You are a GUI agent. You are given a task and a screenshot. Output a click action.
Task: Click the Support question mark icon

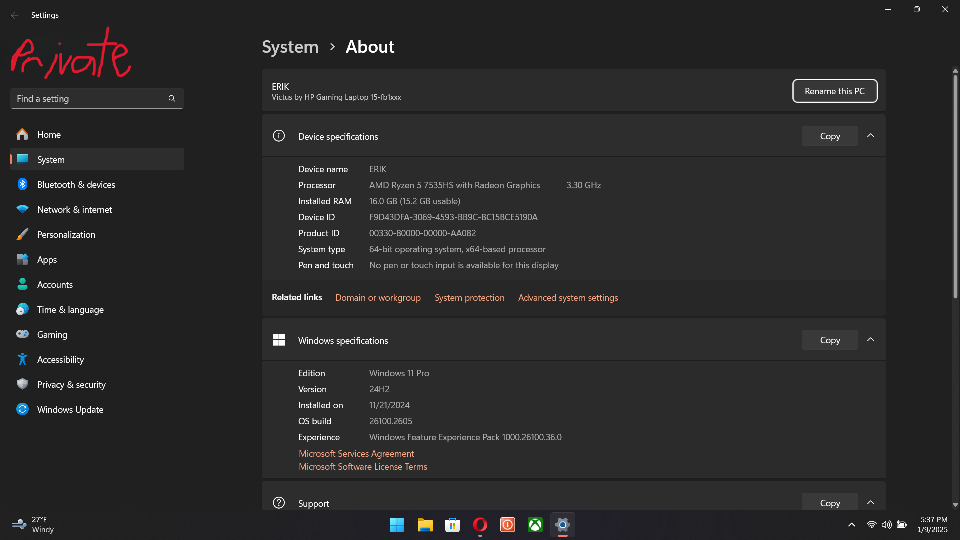[x=279, y=503]
